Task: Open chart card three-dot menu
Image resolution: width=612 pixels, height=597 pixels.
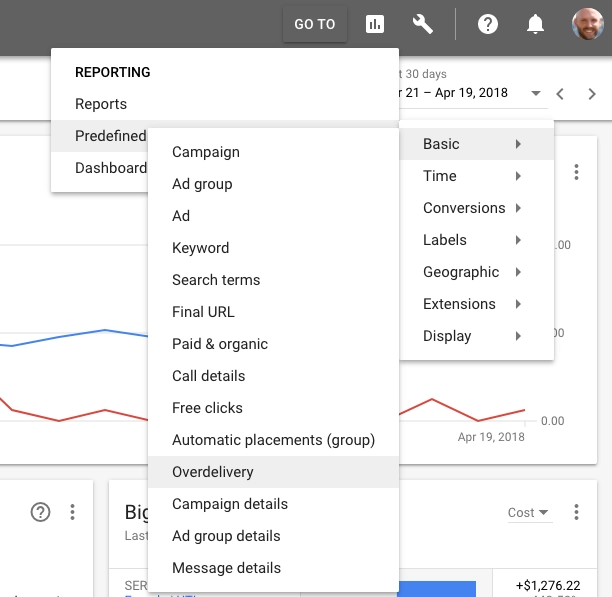Action: 576,172
